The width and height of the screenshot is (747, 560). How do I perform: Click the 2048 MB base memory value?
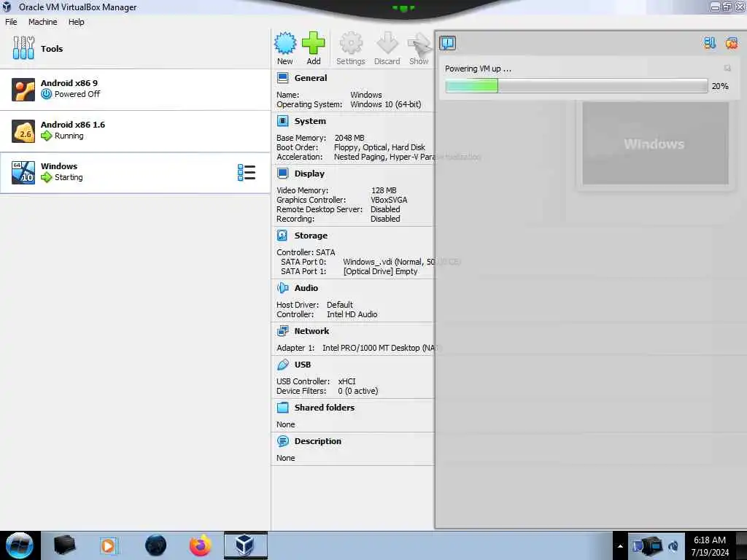(349, 138)
